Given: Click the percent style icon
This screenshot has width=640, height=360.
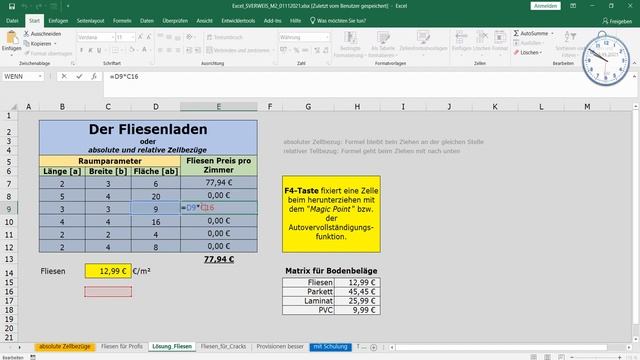Looking at the screenshot, I should pyautogui.click(x=296, y=50).
